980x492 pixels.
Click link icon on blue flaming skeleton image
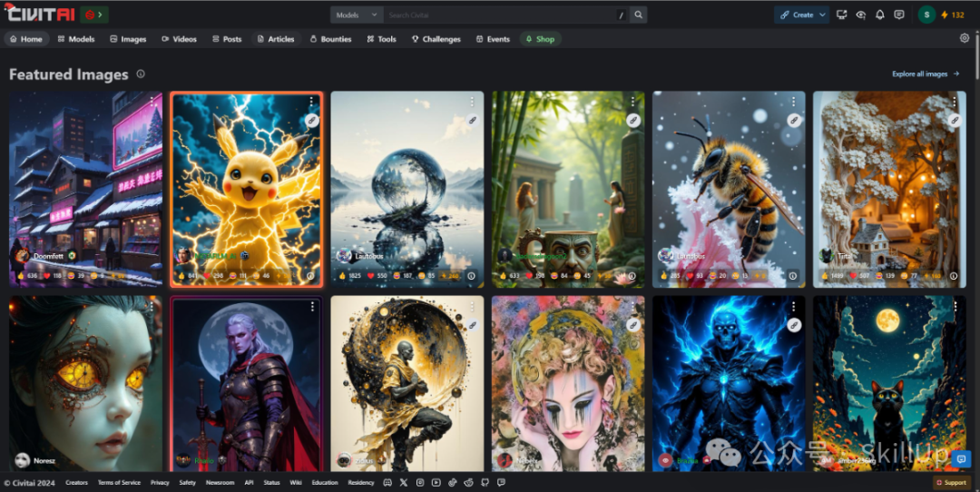point(794,325)
